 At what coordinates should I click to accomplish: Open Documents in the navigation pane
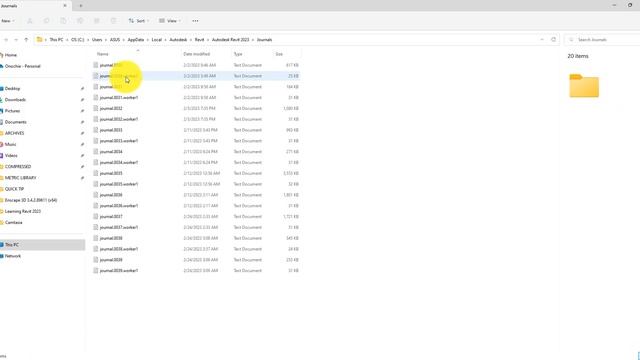click(16, 122)
